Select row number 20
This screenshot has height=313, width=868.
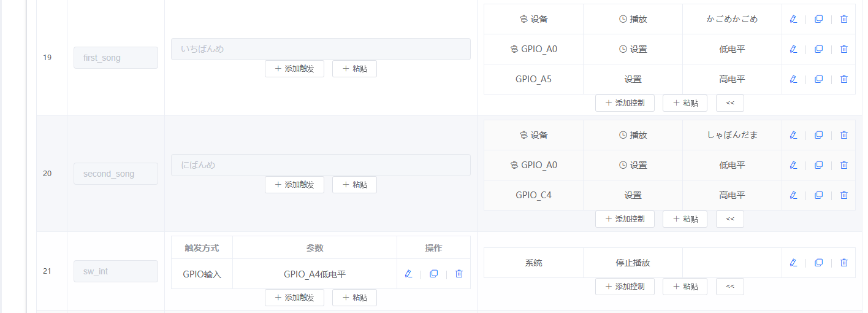[x=47, y=174]
